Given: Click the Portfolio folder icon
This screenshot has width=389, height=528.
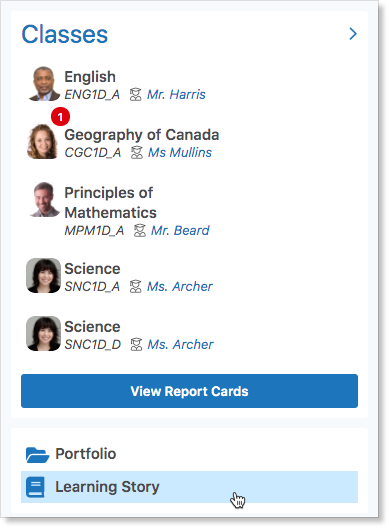Looking at the screenshot, I should click(x=37, y=455).
